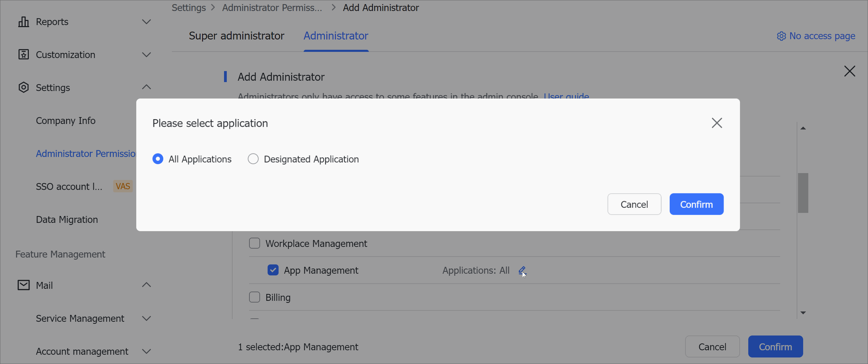This screenshot has height=364, width=868.
Task: Check the Workplace Management checkbox
Action: (254, 243)
